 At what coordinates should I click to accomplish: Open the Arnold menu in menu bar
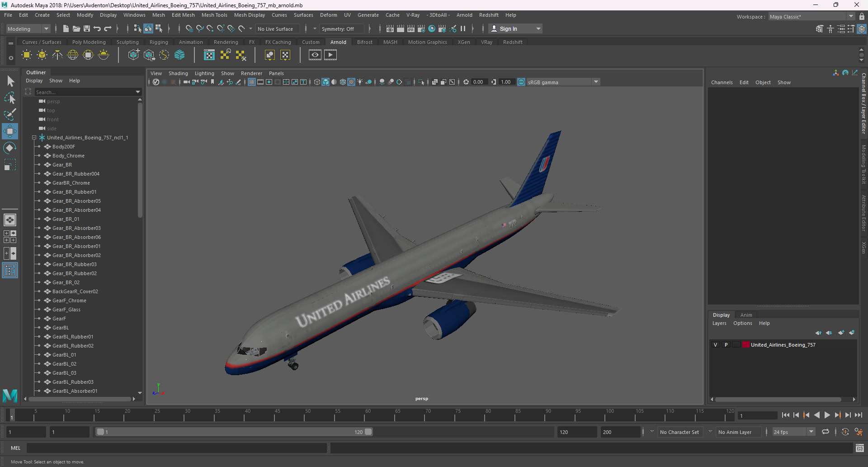pyautogui.click(x=464, y=15)
